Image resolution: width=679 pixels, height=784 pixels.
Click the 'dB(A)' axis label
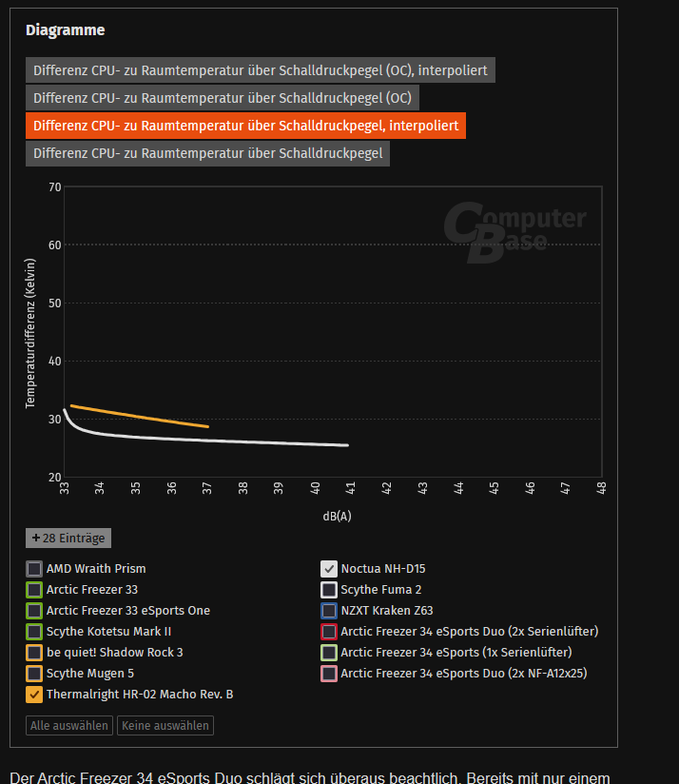pos(337,516)
